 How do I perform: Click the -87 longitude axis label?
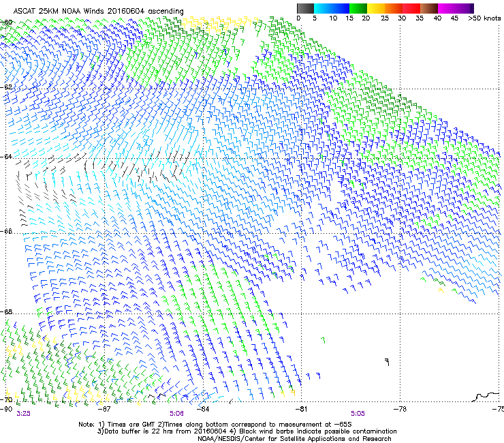coord(104,409)
